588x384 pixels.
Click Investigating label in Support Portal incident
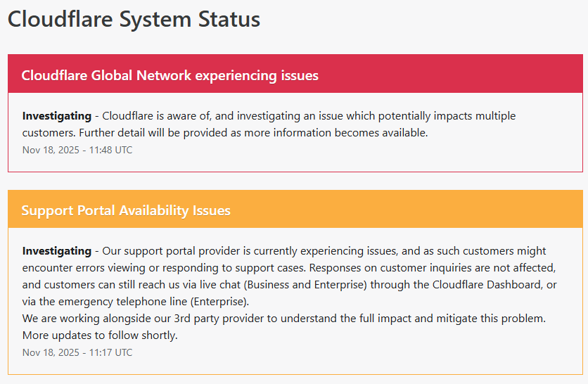(57, 250)
